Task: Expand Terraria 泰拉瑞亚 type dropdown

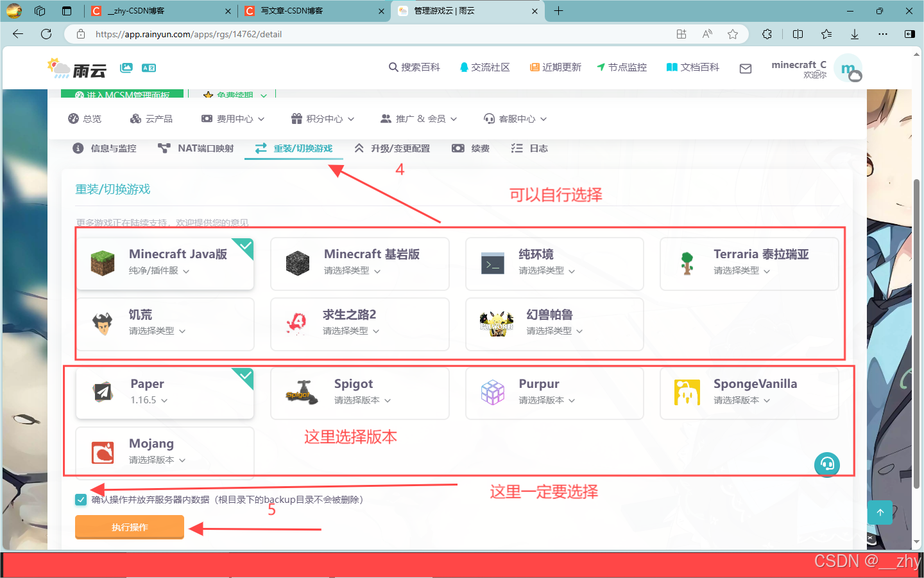Action: click(742, 271)
